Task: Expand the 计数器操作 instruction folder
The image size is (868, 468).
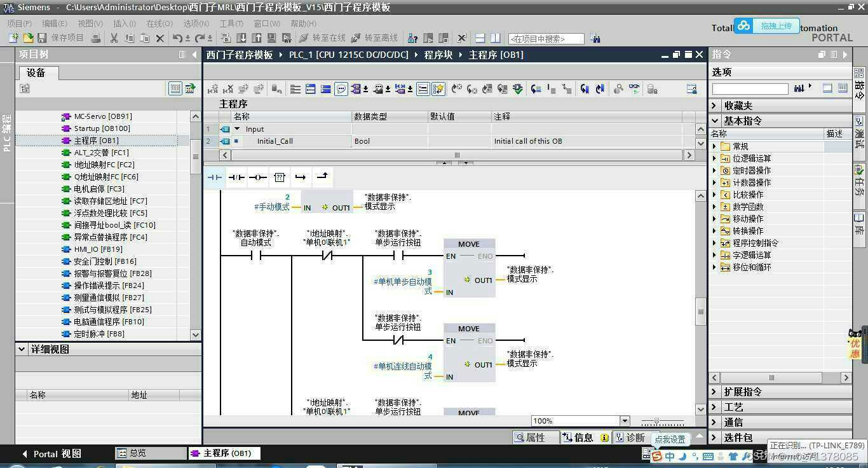Action: click(714, 182)
